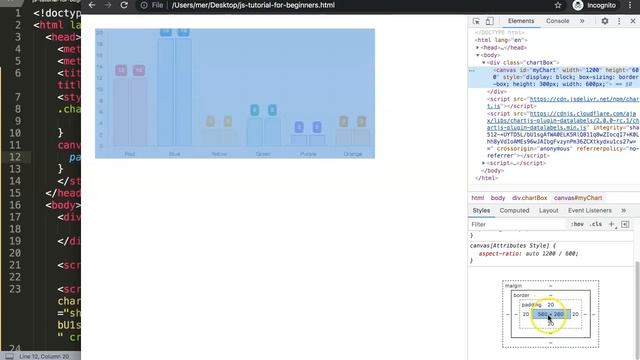Screen dimensions: 640x360
Task: Click the html breadcrumb
Action: tap(478, 198)
